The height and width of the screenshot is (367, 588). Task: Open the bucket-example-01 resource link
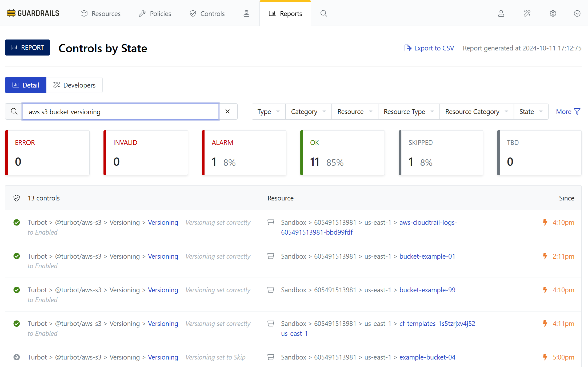tap(427, 256)
